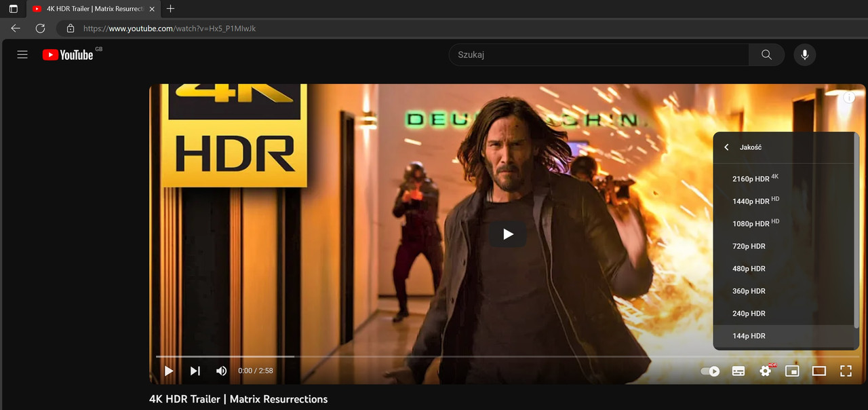Skip to the next video

[x=195, y=371]
